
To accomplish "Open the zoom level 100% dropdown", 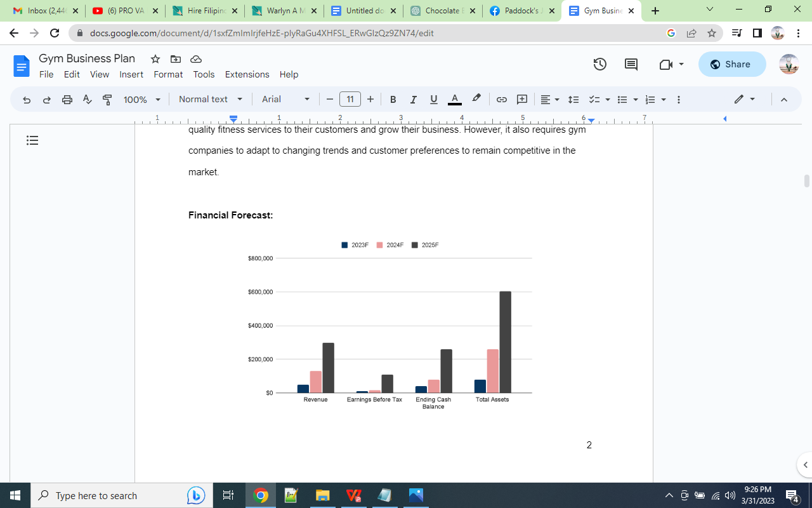I will (142, 100).
